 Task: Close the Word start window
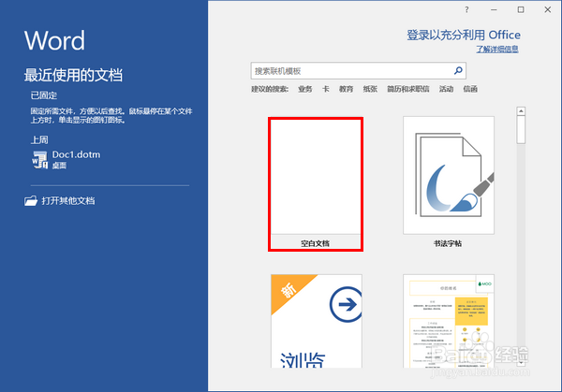point(548,10)
